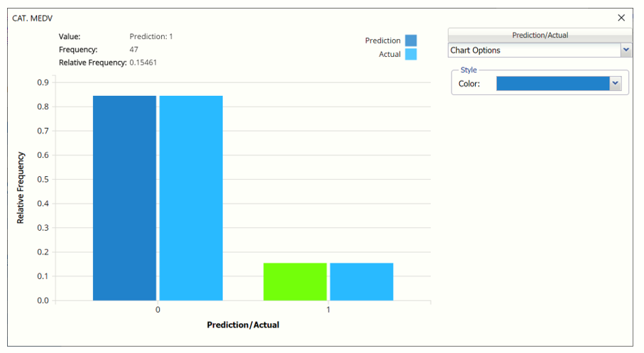Click the x-axis category label 1
Image resolution: width=644 pixels, height=353 pixels.
(x=328, y=311)
